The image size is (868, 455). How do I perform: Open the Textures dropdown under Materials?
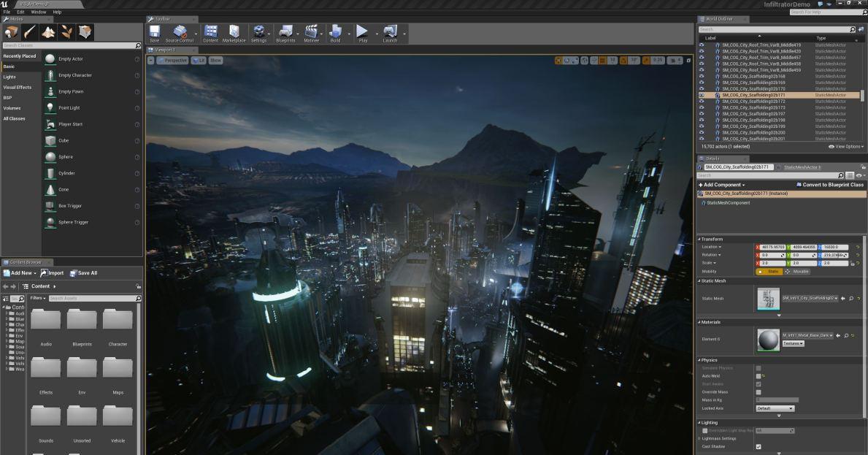click(794, 344)
